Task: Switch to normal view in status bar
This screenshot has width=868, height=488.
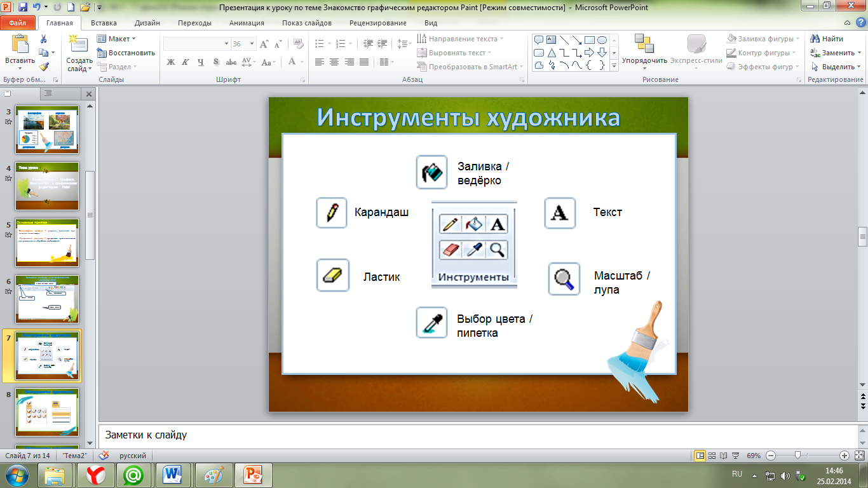Action: (x=700, y=456)
